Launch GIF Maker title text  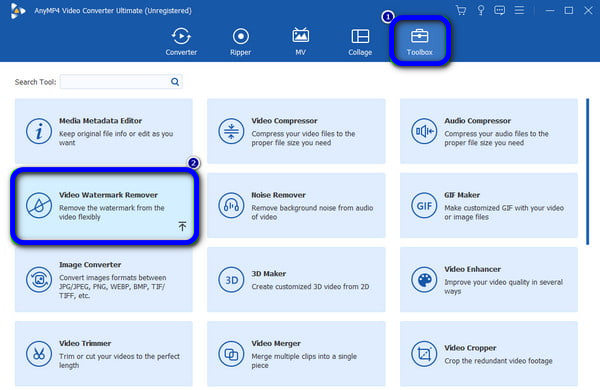[461, 195]
